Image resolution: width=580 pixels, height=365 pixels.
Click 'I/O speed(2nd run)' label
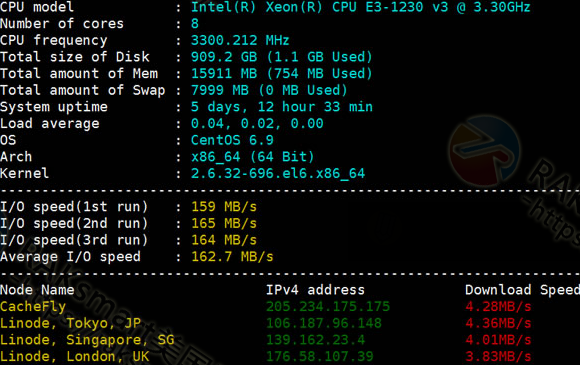[74, 223]
